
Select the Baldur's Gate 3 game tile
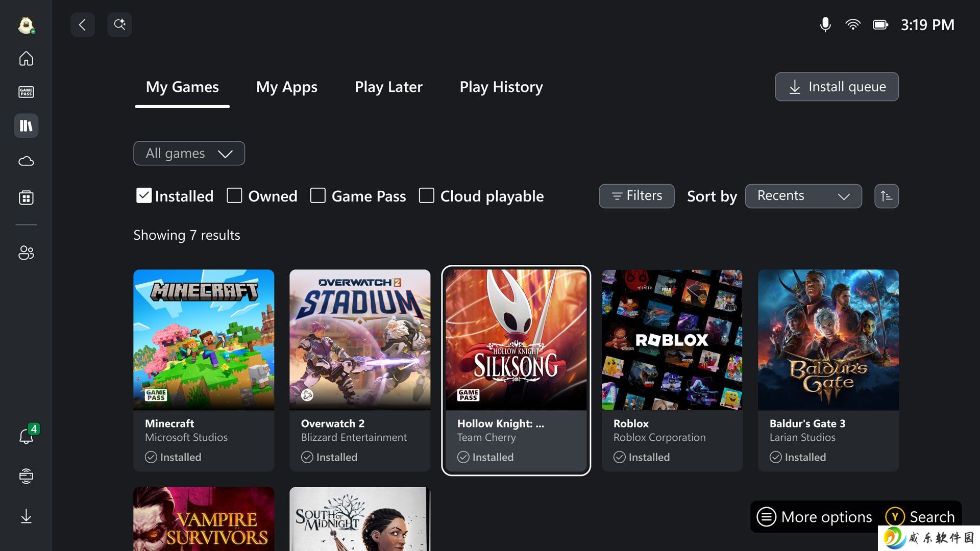[x=828, y=370]
